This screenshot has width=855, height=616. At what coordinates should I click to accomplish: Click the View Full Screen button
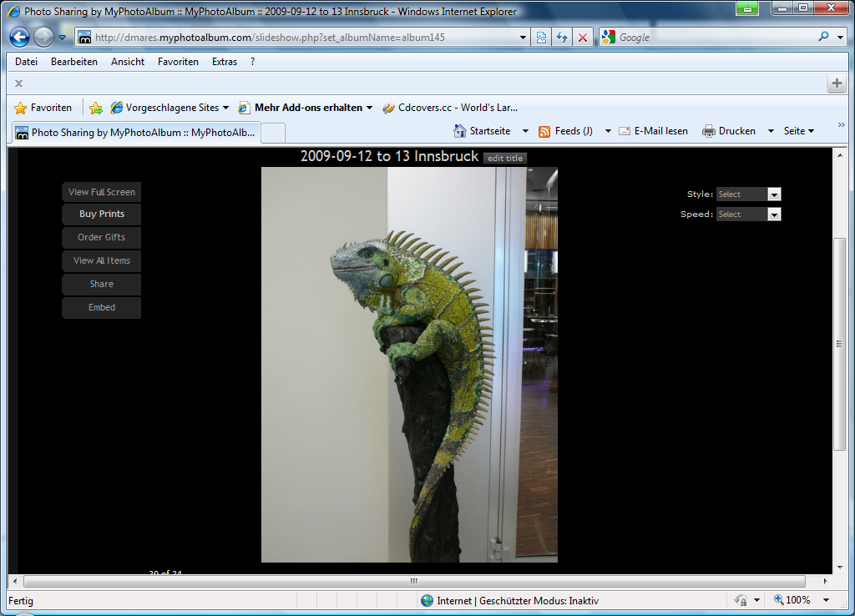coord(102,192)
